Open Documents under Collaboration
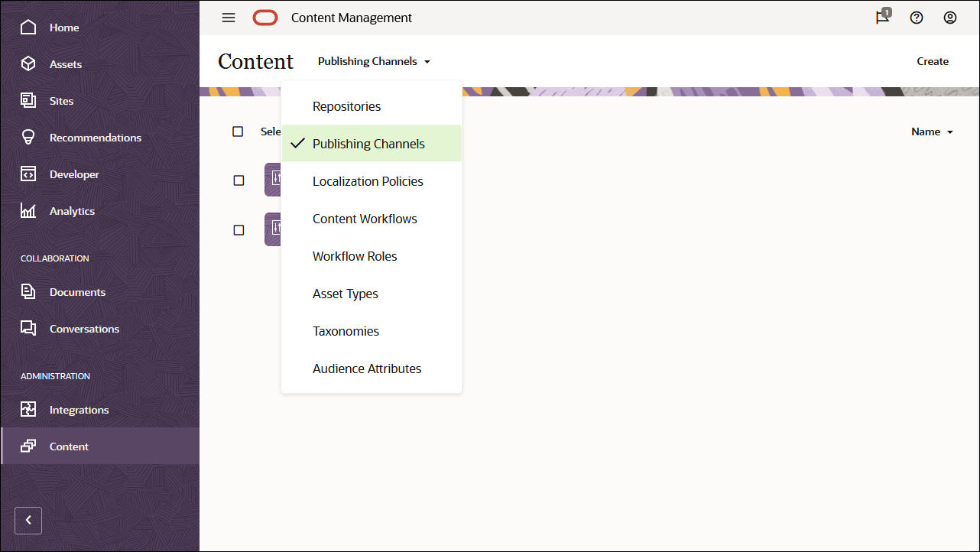Viewport: 980px width, 552px height. pos(77,291)
